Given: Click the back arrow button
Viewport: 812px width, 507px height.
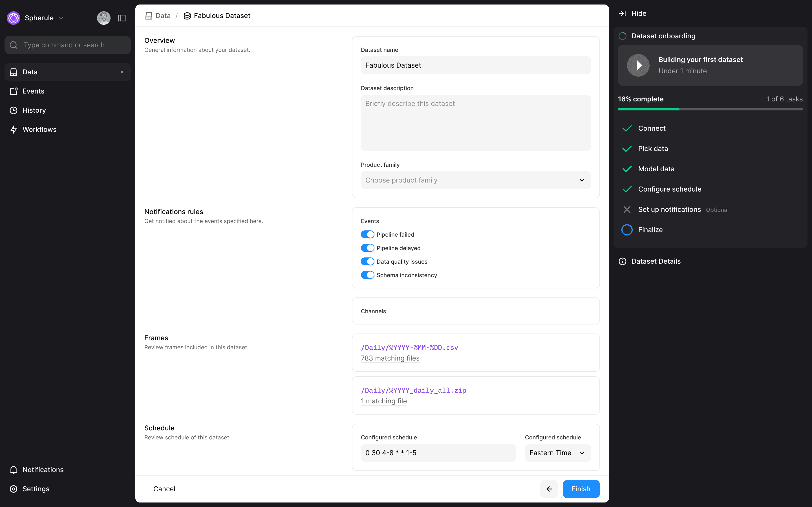Looking at the screenshot, I should pyautogui.click(x=549, y=489).
